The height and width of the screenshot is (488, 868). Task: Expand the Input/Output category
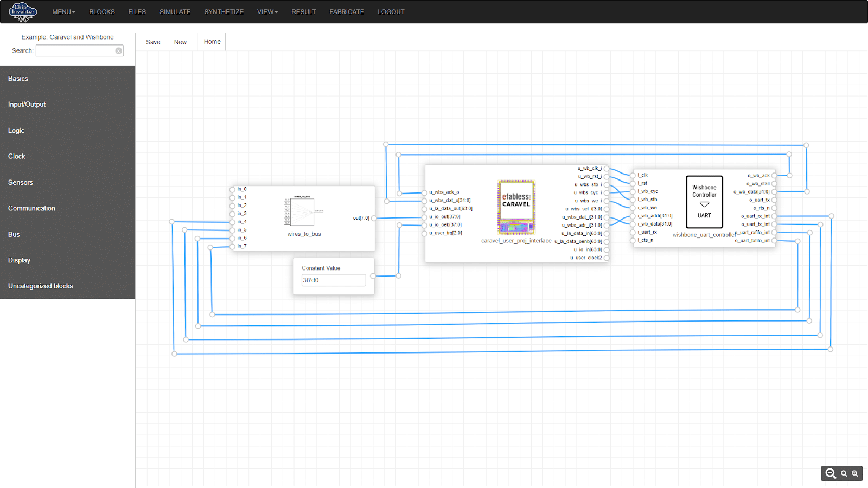[27, 105]
